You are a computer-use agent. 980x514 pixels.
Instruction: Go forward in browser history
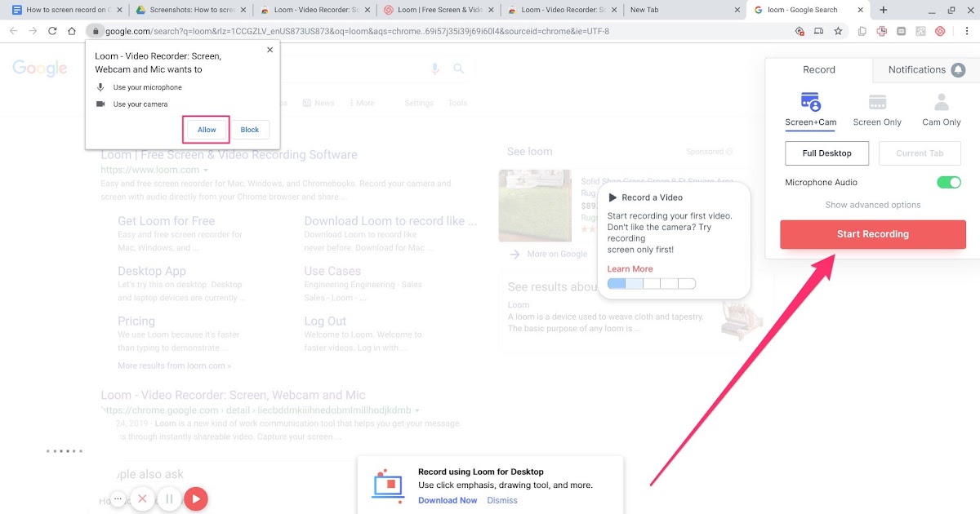point(33,31)
